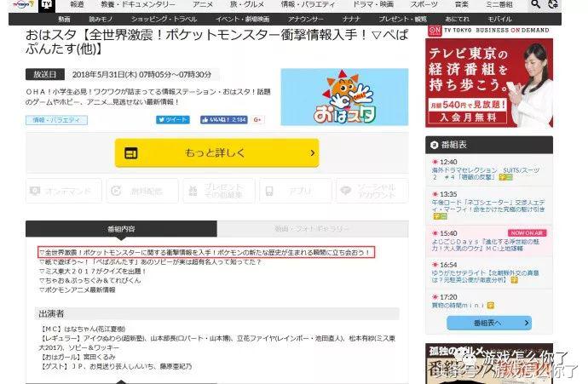
Task: Click the オンデマンド monitor icon
Action: (x=35, y=191)
